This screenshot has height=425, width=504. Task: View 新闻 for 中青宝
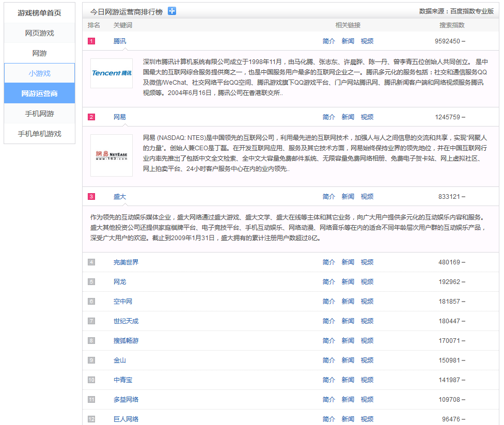(x=348, y=380)
